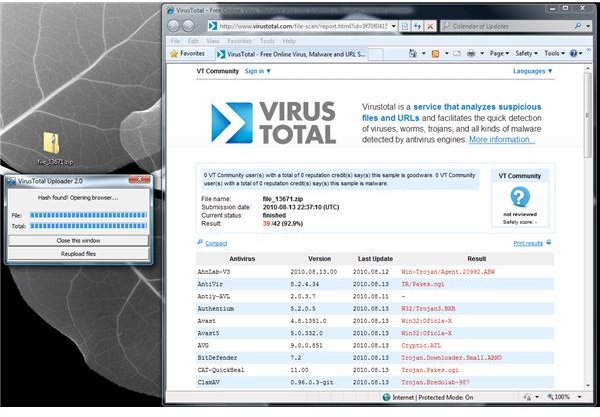
Task: Click the magnifier icon beside Compact
Action: [200, 242]
